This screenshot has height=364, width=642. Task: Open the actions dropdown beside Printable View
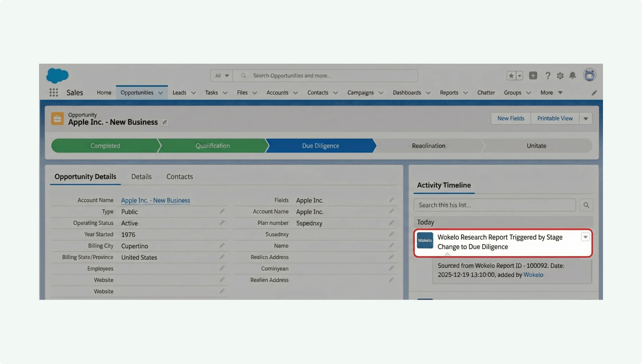[586, 118]
